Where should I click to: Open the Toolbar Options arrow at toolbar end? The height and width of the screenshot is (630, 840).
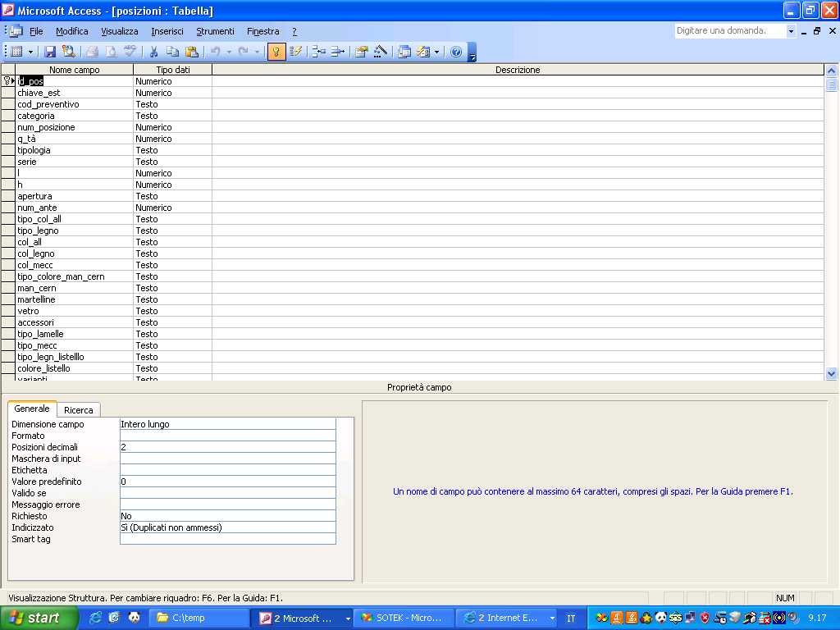[472, 52]
